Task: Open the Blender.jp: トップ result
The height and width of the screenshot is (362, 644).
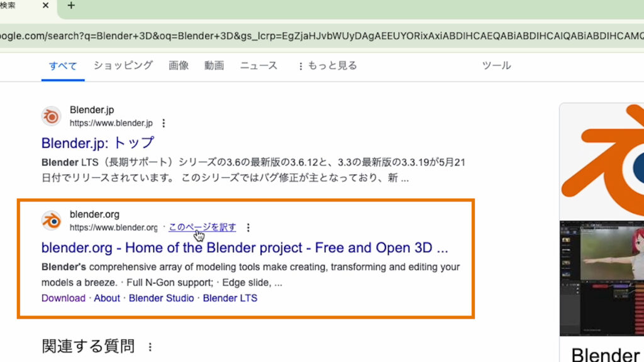Action: click(x=97, y=143)
